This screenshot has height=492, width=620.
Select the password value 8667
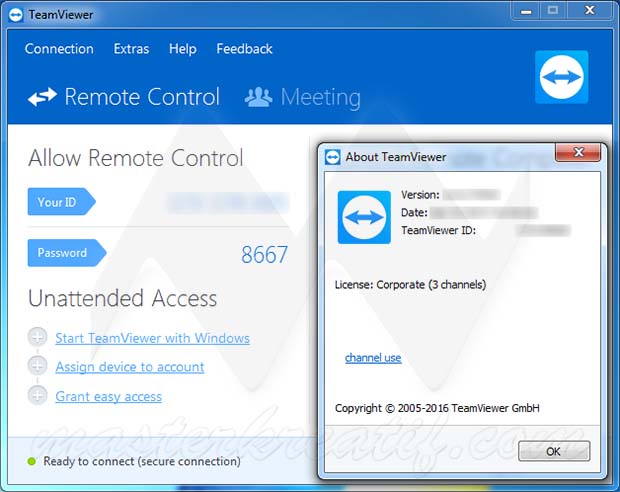265,254
